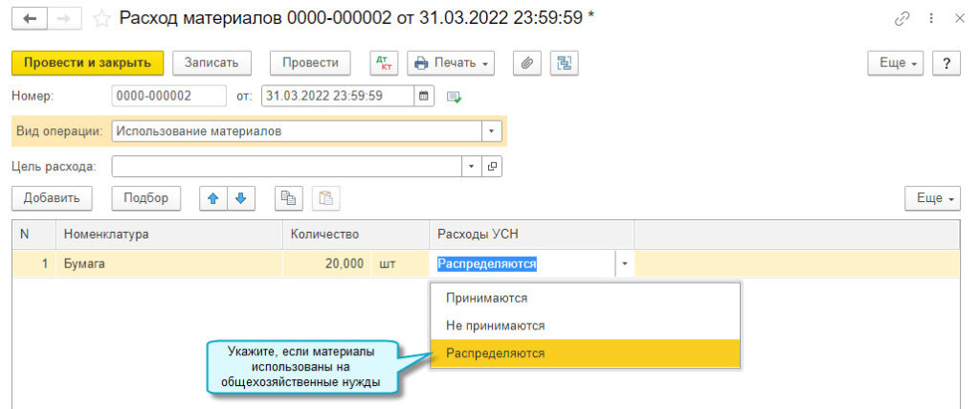Screen dimensions: 980x409
Task: Go forward with the right arrow button
Action: (65, 19)
